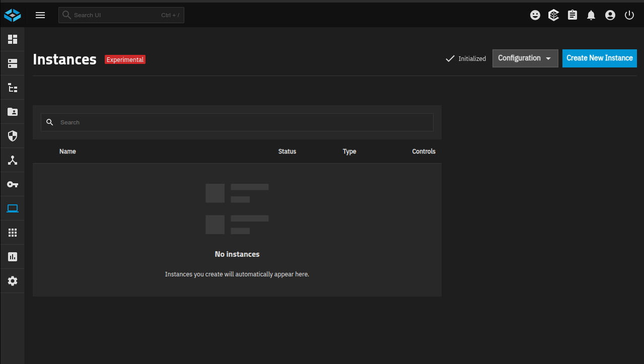Image resolution: width=644 pixels, height=364 pixels.
Task: Open Network icon in sidebar
Action: [13, 160]
